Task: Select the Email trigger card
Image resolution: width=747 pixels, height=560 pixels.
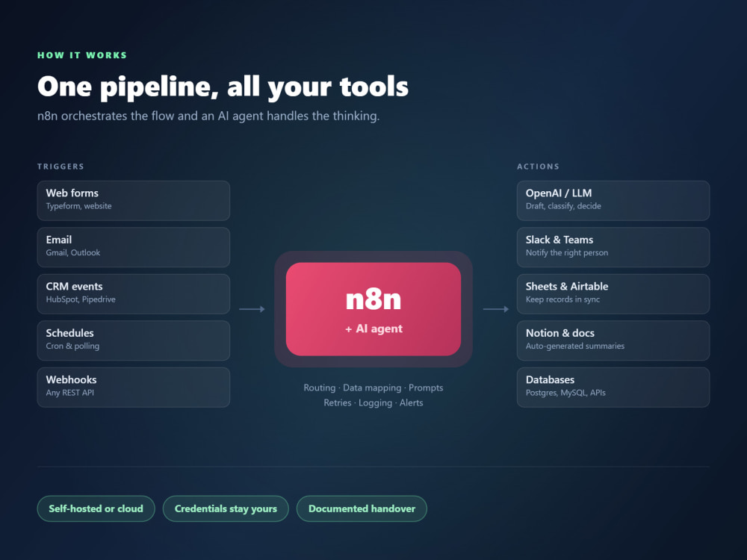Action: 134,247
